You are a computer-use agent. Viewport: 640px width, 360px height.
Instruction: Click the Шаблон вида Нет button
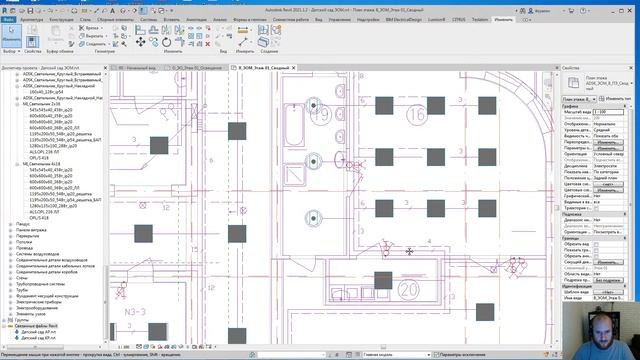[608, 292]
